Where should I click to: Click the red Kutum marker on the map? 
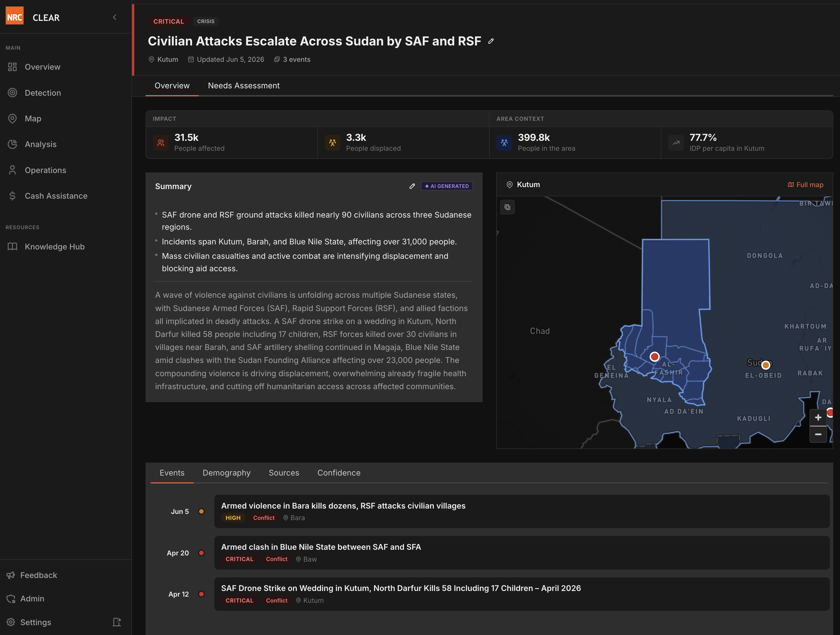(x=655, y=356)
